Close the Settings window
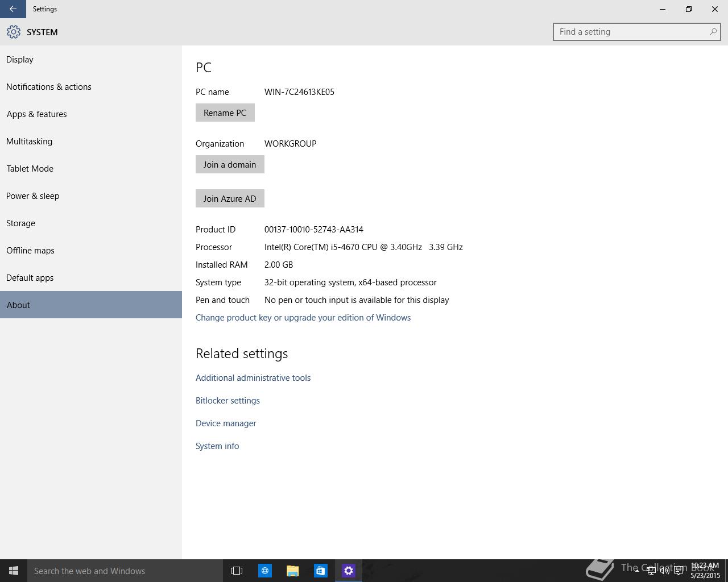The image size is (728, 582). pos(715,9)
